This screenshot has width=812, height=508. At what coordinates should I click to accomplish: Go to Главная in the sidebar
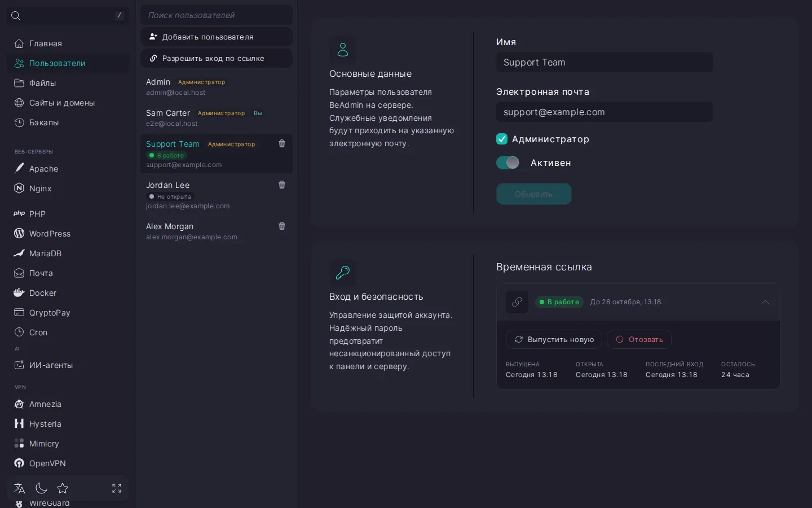point(68,43)
